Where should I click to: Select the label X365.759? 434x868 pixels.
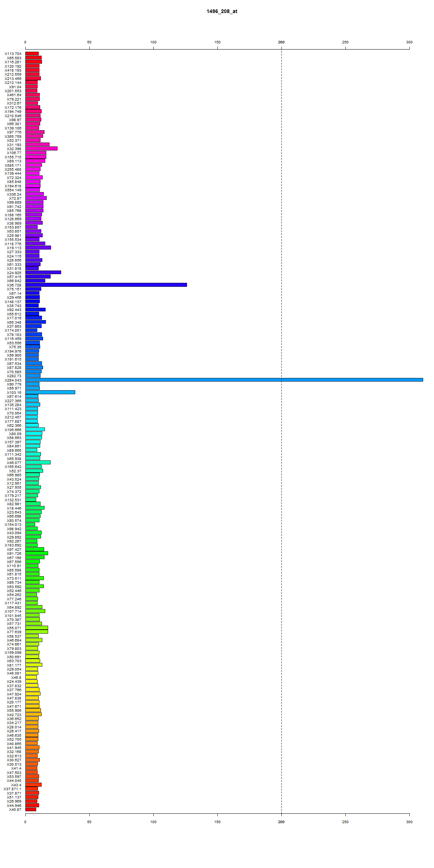(x=13, y=136)
